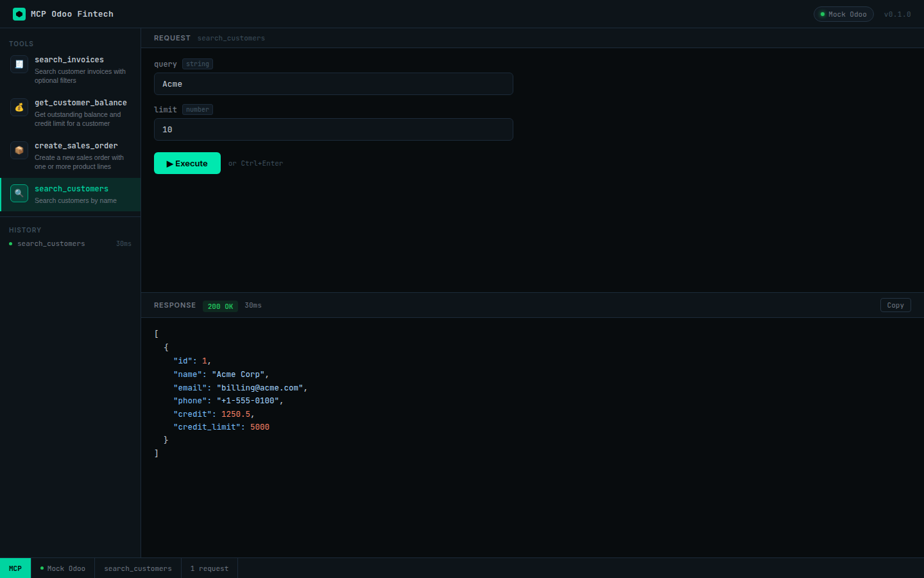Select the create_sales_order package icon
The height and width of the screenshot is (578, 924).
[x=19, y=150]
